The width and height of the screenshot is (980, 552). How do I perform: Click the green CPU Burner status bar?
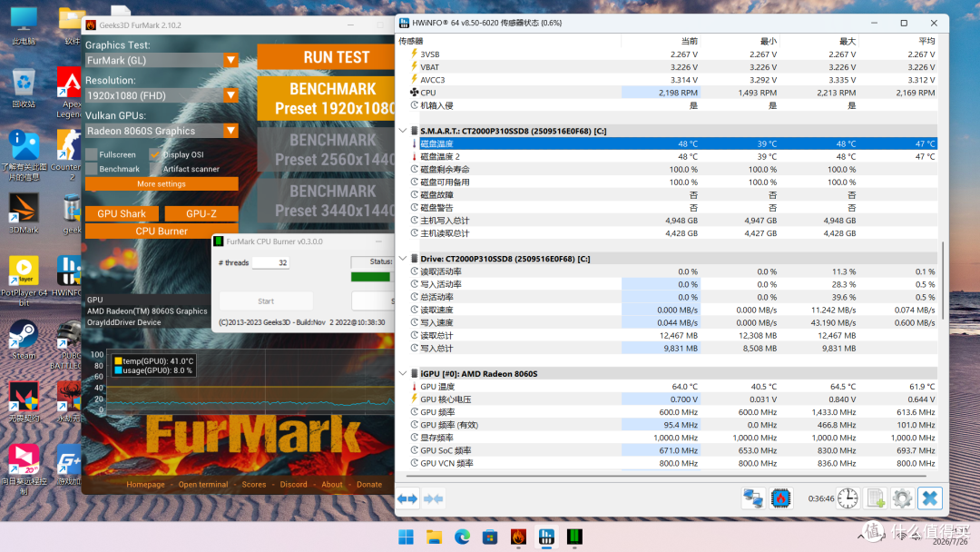click(x=370, y=277)
